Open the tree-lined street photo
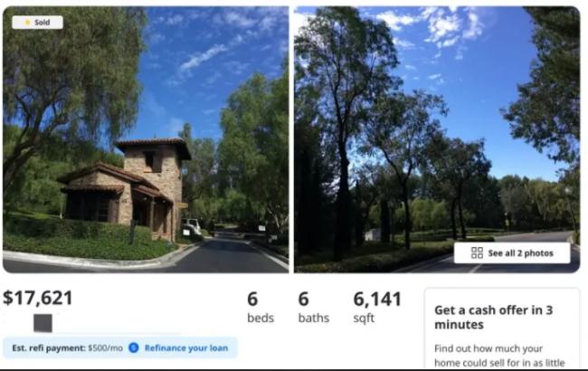Screen dimensions: 588x371 pos(437,139)
